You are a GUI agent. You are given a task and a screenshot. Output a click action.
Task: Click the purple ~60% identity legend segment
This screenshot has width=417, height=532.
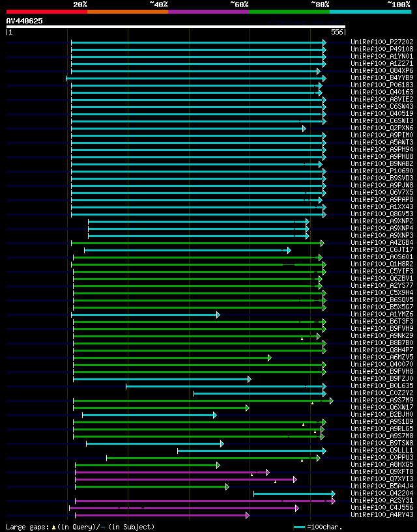tap(208, 12)
